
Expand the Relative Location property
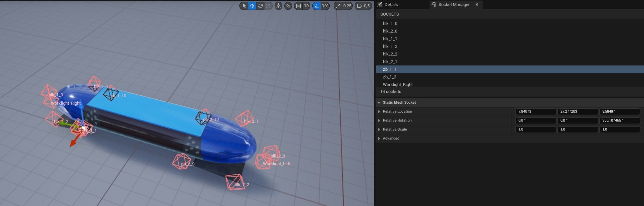click(379, 111)
